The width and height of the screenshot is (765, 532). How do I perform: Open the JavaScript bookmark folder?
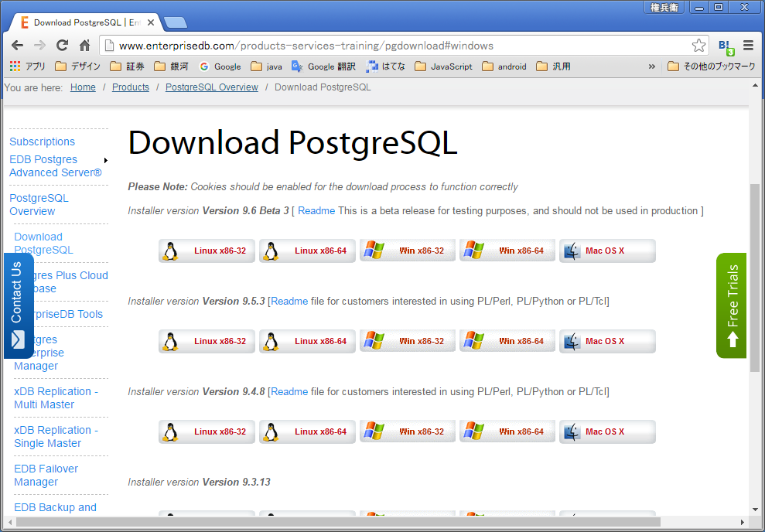click(443, 66)
